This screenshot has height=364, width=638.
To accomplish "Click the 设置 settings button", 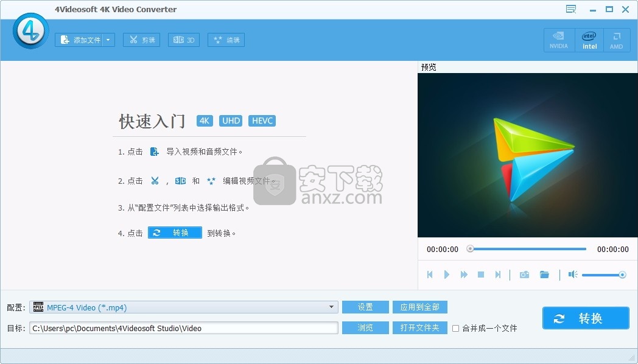I will pyautogui.click(x=365, y=307).
